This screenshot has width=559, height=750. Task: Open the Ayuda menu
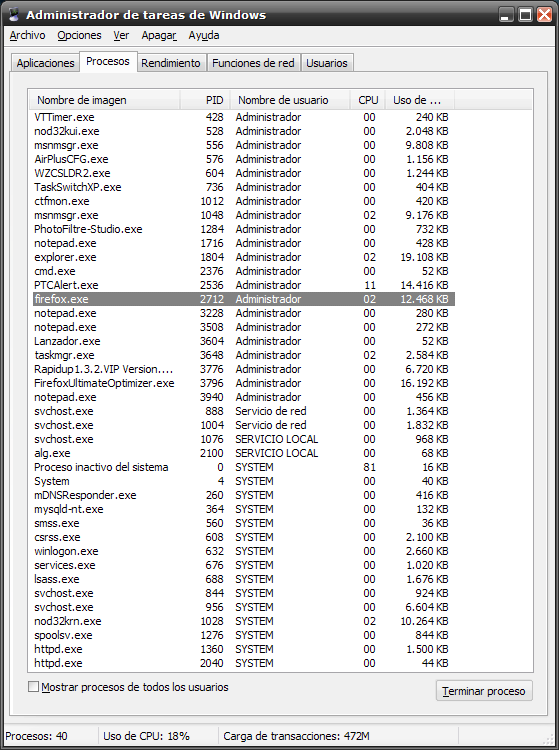click(x=204, y=35)
